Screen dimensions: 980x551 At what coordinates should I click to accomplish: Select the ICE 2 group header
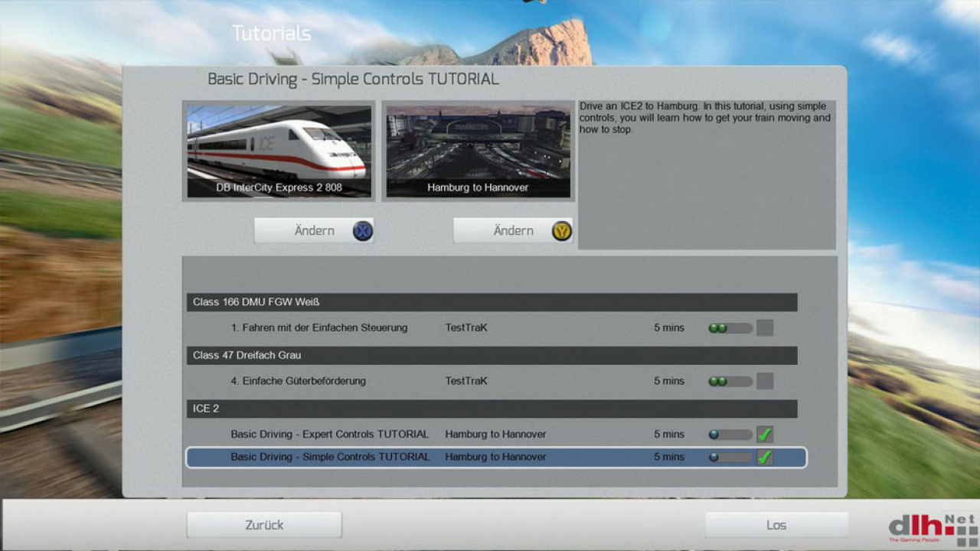tap(492, 409)
